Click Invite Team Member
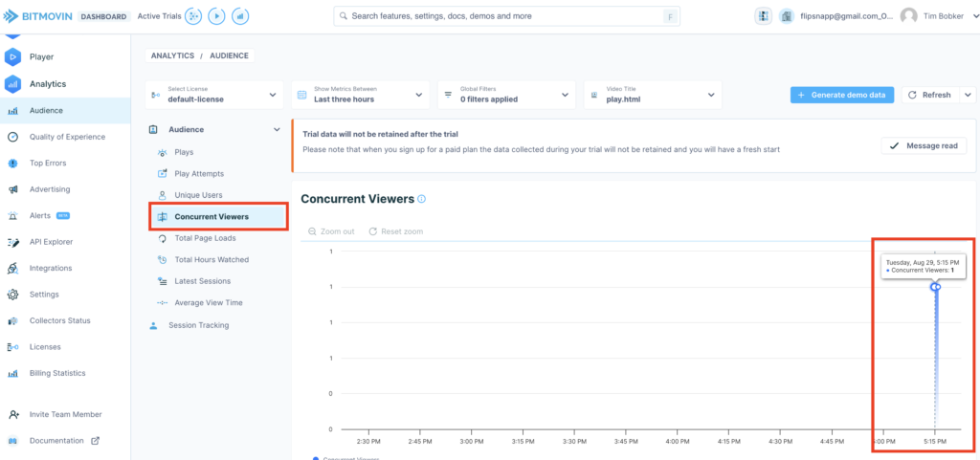Viewport: 980px width, 460px height. point(65,414)
